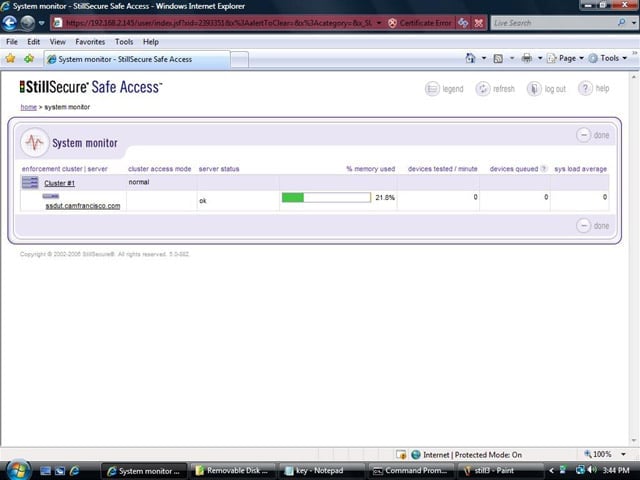This screenshot has width=640, height=480.
Task: Click the top done text button
Action: click(601, 135)
